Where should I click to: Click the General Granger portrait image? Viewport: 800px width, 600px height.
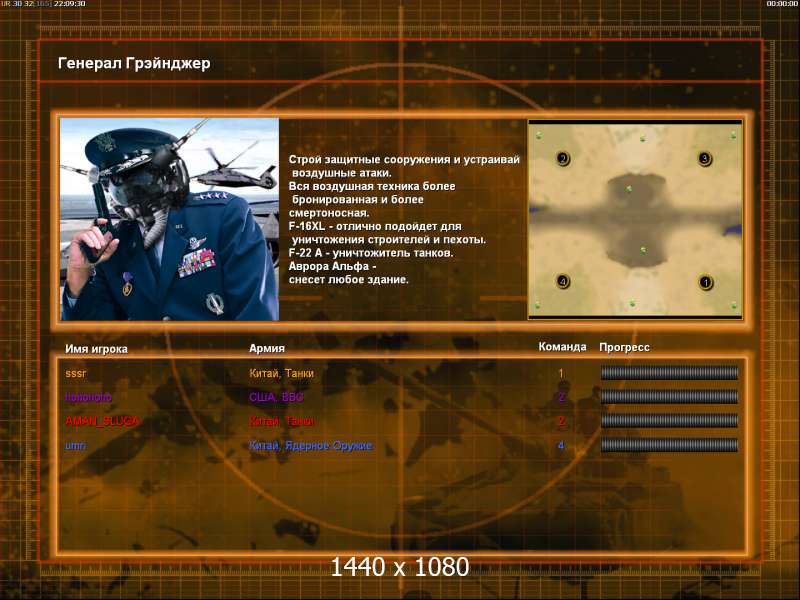pyautogui.click(x=169, y=219)
